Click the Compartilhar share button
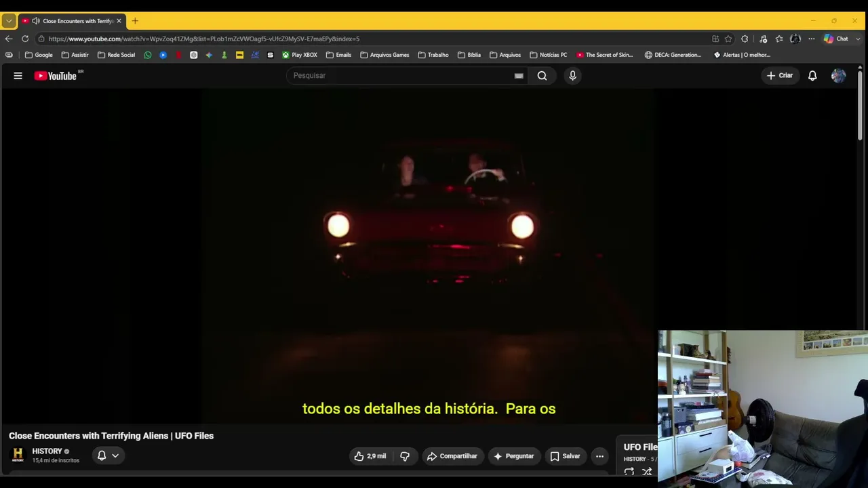The width and height of the screenshot is (868, 488). click(452, 456)
